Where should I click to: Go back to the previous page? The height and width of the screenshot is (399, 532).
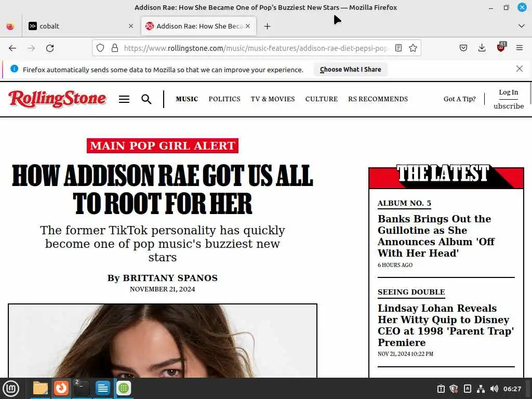(12, 48)
